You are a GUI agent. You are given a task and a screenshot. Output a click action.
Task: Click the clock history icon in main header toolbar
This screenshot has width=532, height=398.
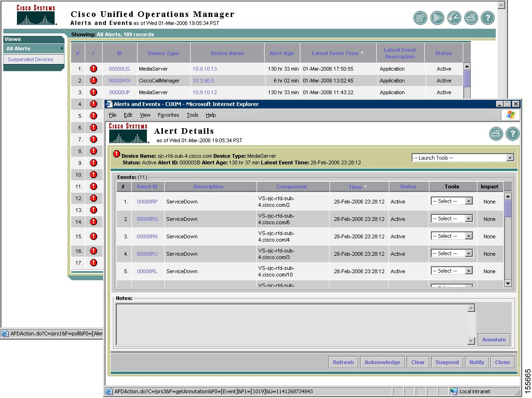[x=454, y=18]
